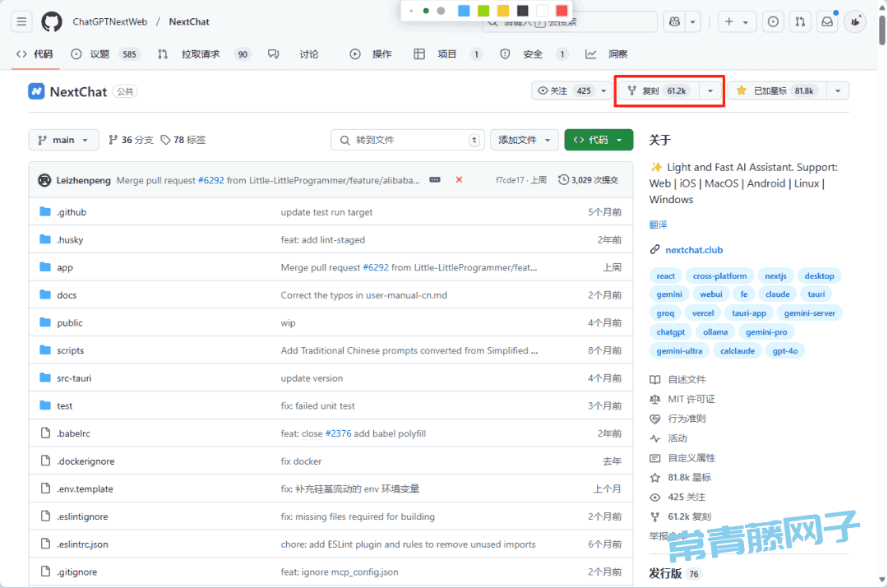888x588 pixels.
Task: Expand the commit message ellipsis icon
Action: [x=435, y=179]
